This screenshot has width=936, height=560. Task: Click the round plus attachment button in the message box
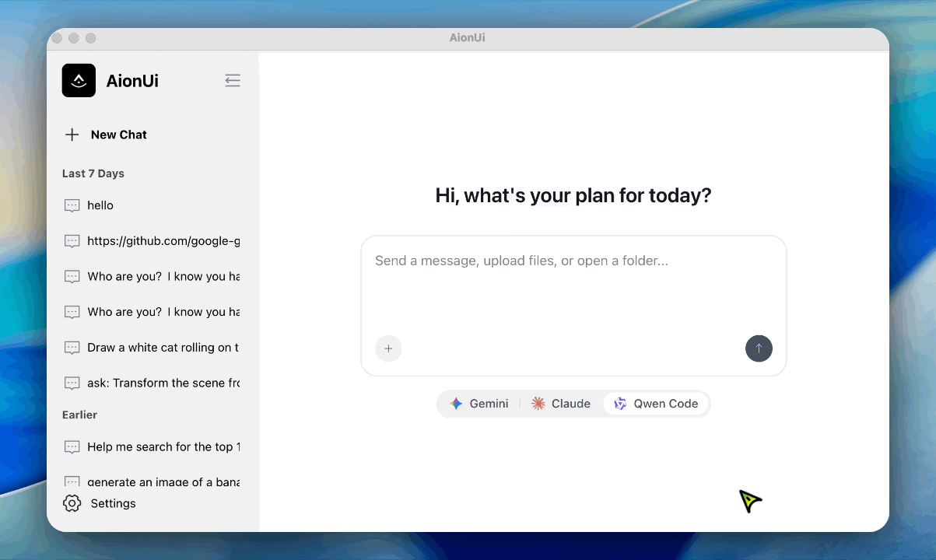point(388,348)
